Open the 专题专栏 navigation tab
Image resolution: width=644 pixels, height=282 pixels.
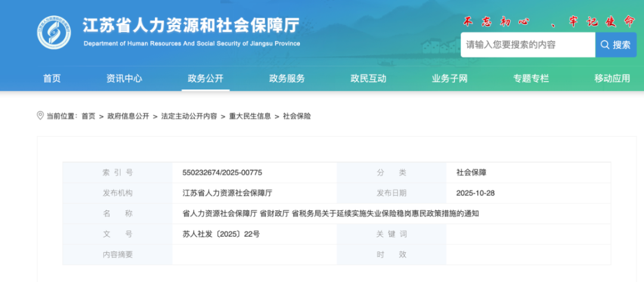pyautogui.click(x=531, y=79)
